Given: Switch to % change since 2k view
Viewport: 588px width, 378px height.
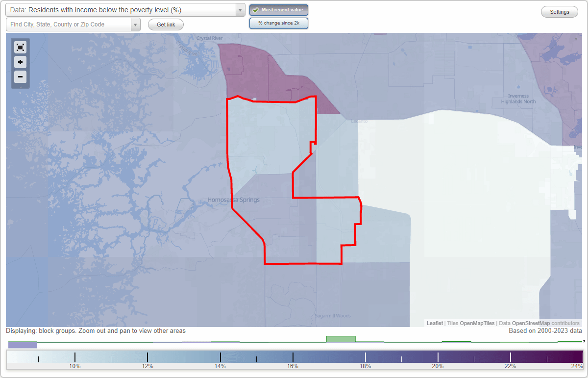Looking at the screenshot, I should 278,23.
